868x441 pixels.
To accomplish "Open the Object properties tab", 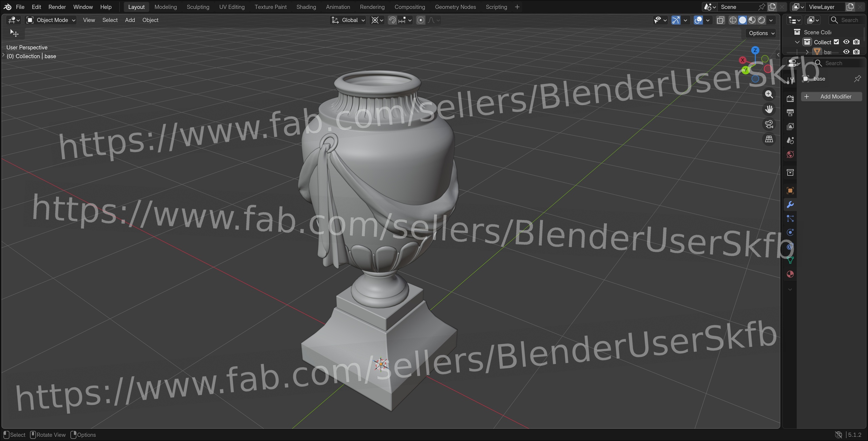I will [x=790, y=191].
